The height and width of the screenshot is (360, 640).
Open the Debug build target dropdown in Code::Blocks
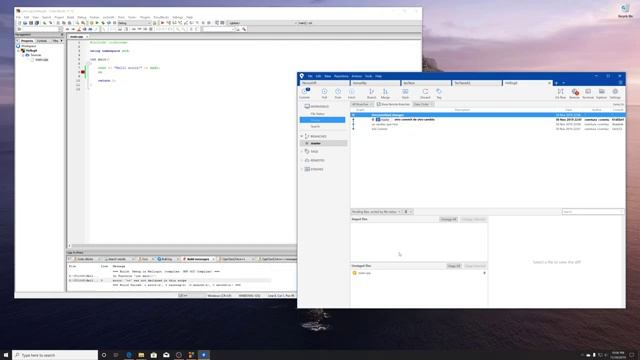coord(135,23)
